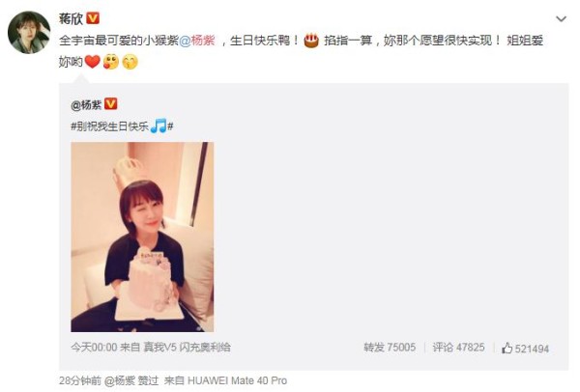
Task: Click the birthday cake emoji
Action: tap(311, 41)
